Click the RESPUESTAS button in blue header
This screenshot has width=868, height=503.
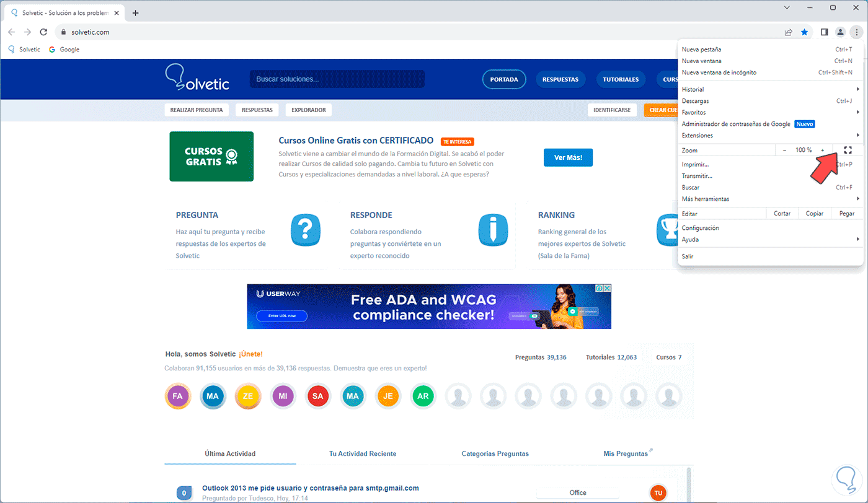[560, 79]
